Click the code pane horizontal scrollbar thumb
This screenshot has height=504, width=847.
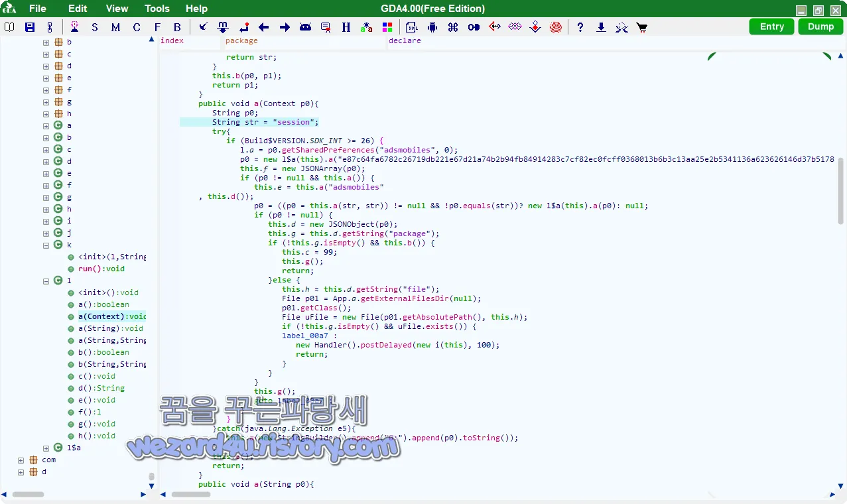pyautogui.click(x=191, y=495)
